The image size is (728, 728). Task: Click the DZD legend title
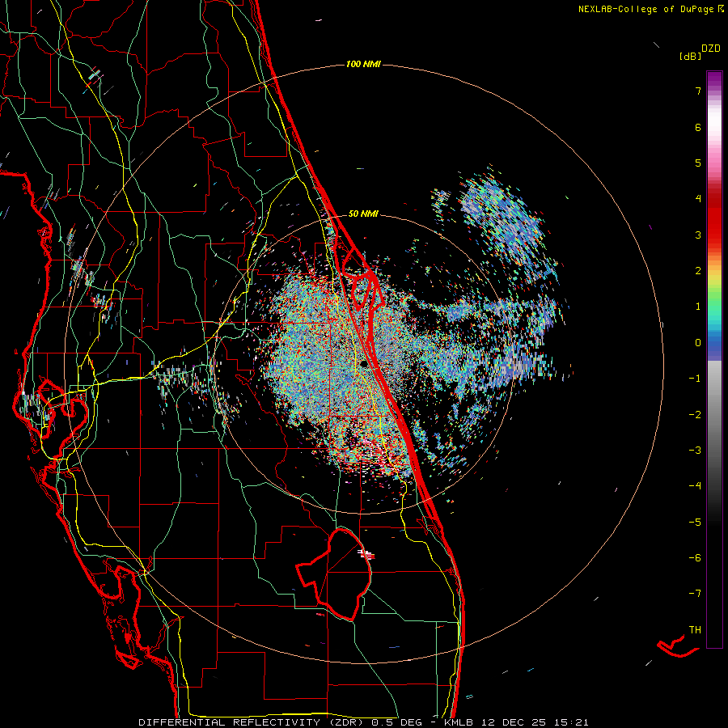pyautogui.click(x=711, y=49)
